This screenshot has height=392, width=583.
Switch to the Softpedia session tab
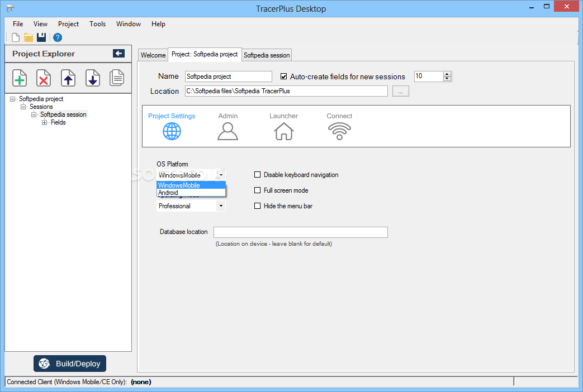point(267,55)
